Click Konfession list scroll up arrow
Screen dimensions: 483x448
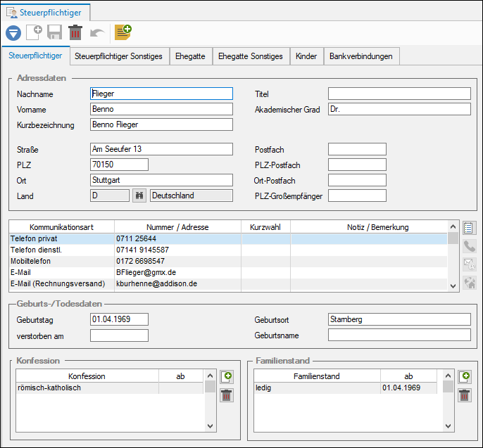[210, 376]
